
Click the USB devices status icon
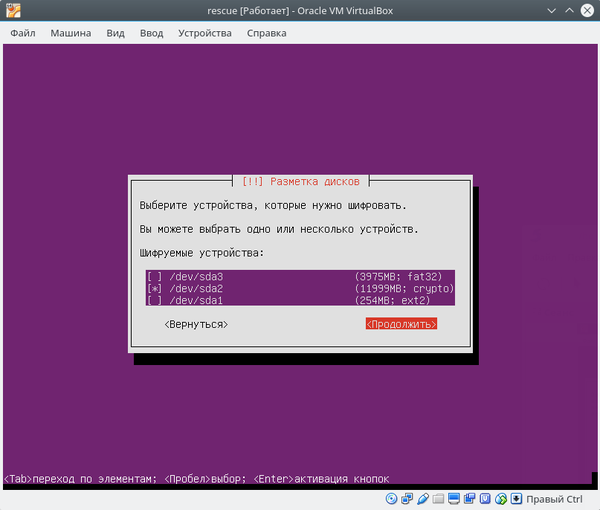pos(422,499)
